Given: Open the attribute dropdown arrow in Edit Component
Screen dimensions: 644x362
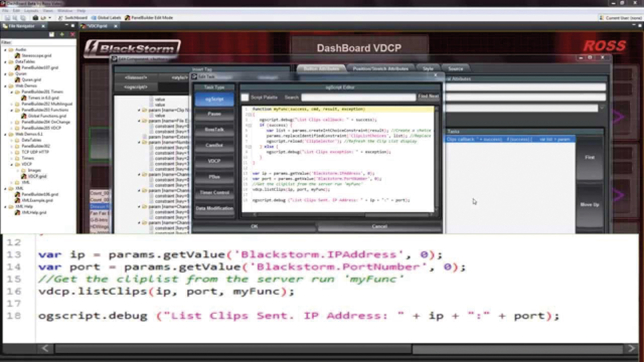Looking at the screenshot, I should coord(601,108).
